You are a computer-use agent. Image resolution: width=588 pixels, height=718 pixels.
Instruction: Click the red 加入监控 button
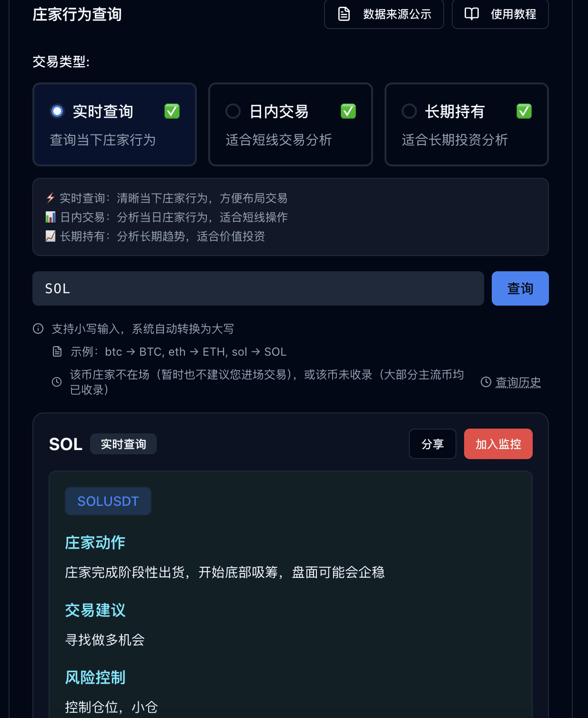tap(498, 444)
